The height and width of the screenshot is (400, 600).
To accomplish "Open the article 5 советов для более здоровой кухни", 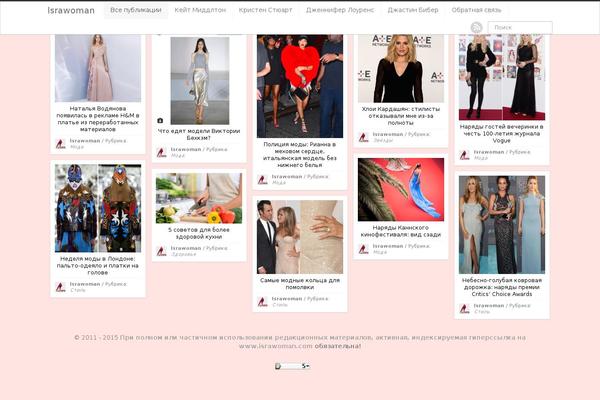I will tap(199, 233).
